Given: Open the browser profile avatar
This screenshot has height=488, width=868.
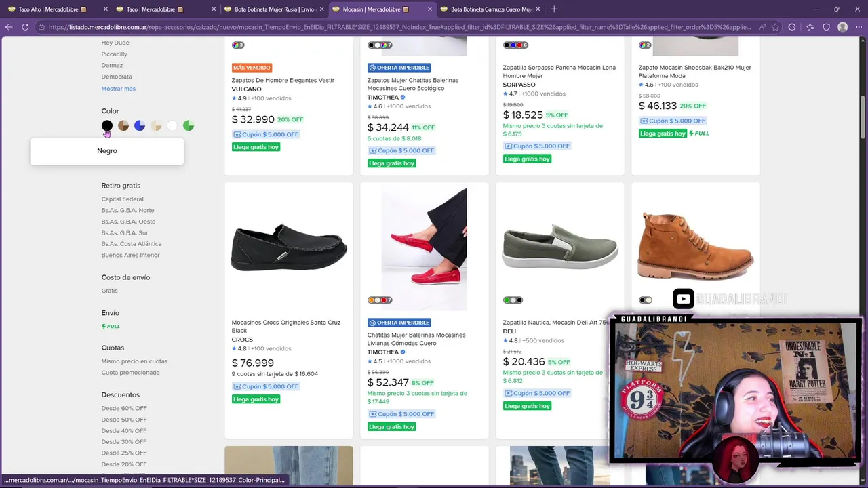Looking at the screenshot, I should pos(842,27).
